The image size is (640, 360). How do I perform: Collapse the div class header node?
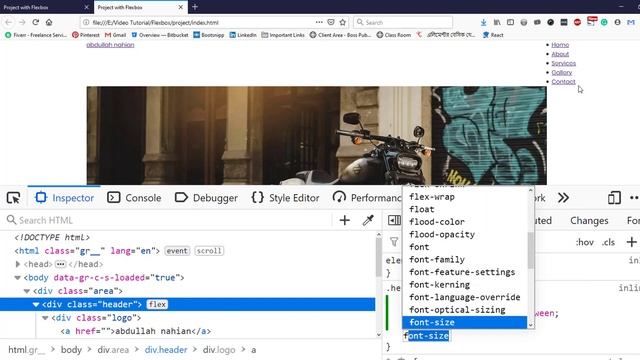tap(36, 304)
